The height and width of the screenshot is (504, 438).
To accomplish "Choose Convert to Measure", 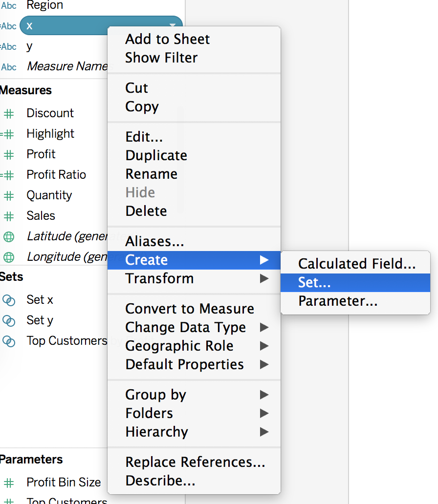I will tap(190, 309).
